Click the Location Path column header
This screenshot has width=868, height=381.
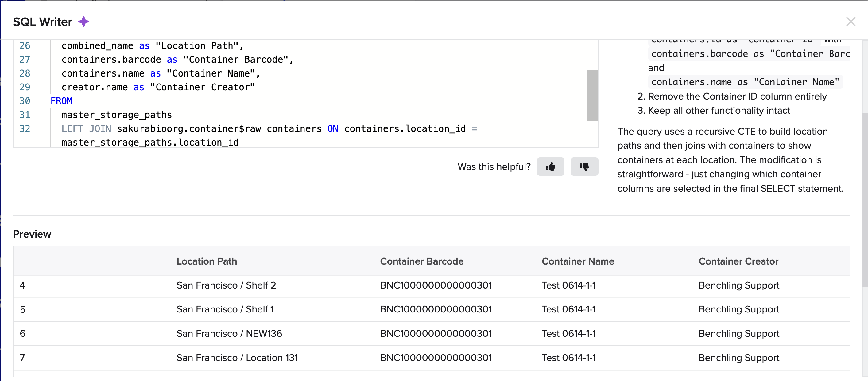(207, 261)
